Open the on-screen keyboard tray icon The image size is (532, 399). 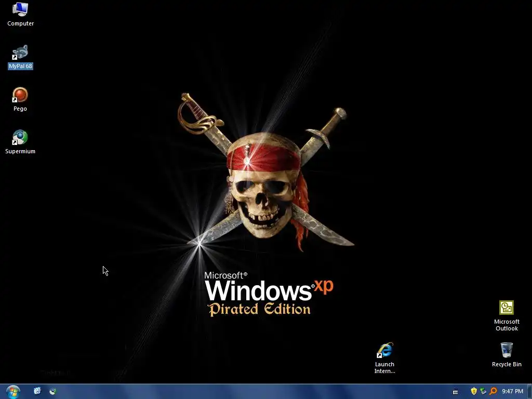click(455, 392)
